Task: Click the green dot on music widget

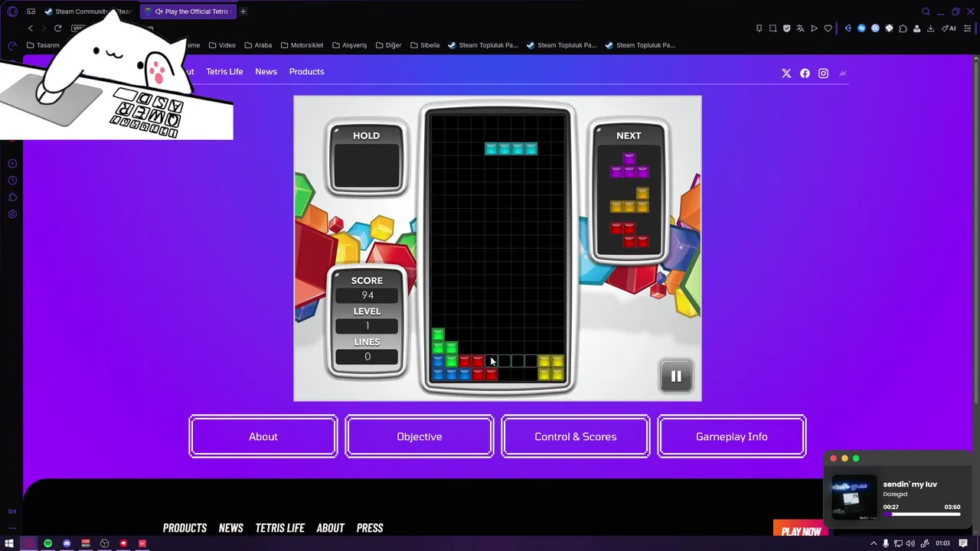Action: (856, 458)
